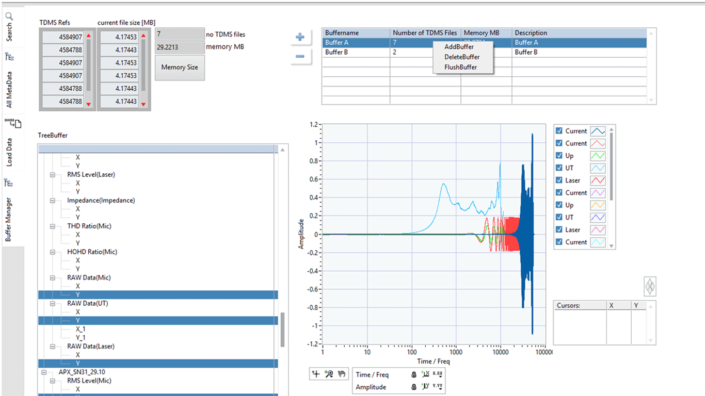The width and height of the screenshot is (705, 396).
Task: Toggle the Laser checkbox beside red plot
Action: pos(559,180)
